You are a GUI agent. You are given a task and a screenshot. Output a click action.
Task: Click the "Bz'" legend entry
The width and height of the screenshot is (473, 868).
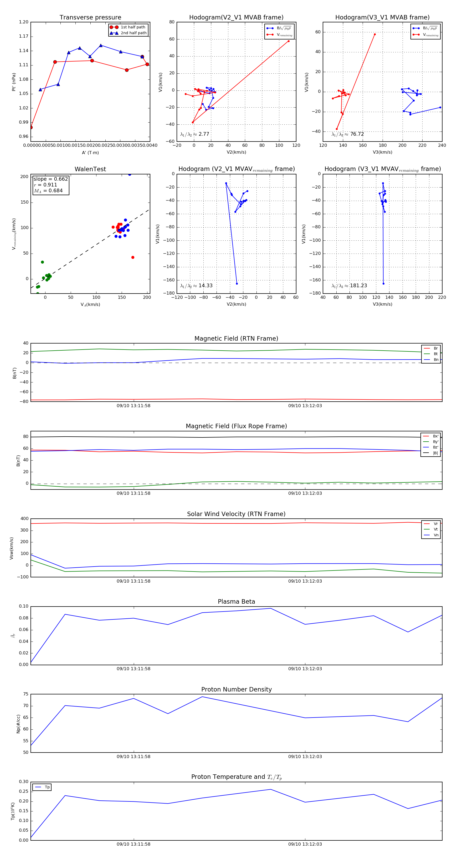pyautogui.click(x=431, y=447)
